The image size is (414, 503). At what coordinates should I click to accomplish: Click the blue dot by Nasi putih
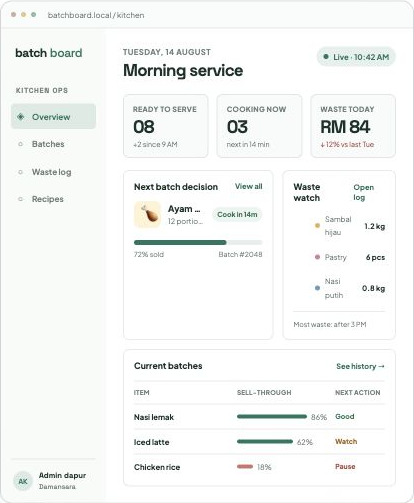click(317, 288)
